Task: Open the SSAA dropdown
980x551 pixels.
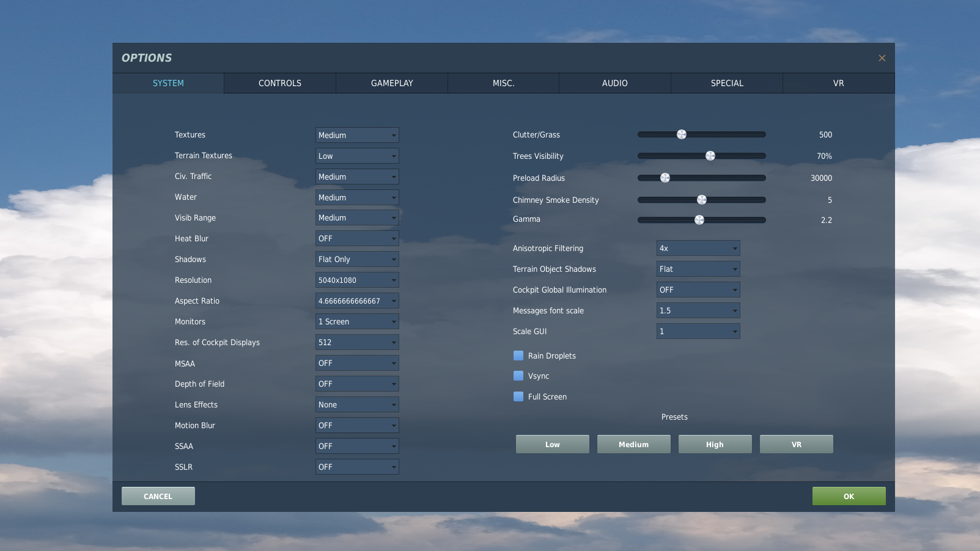Action: tap(357, 446)
